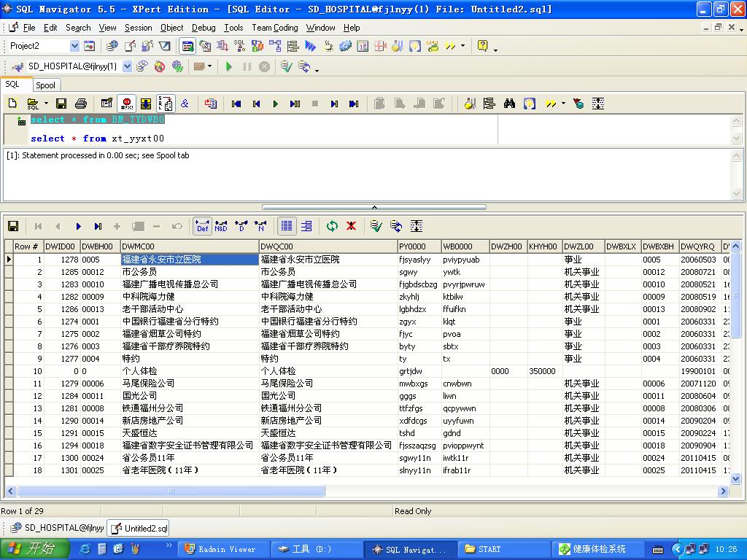Click the print icon in SQL editor toolbar
The height and width of the screenshot is (560, 747).
pyautogui.click(x=81, y=104)
